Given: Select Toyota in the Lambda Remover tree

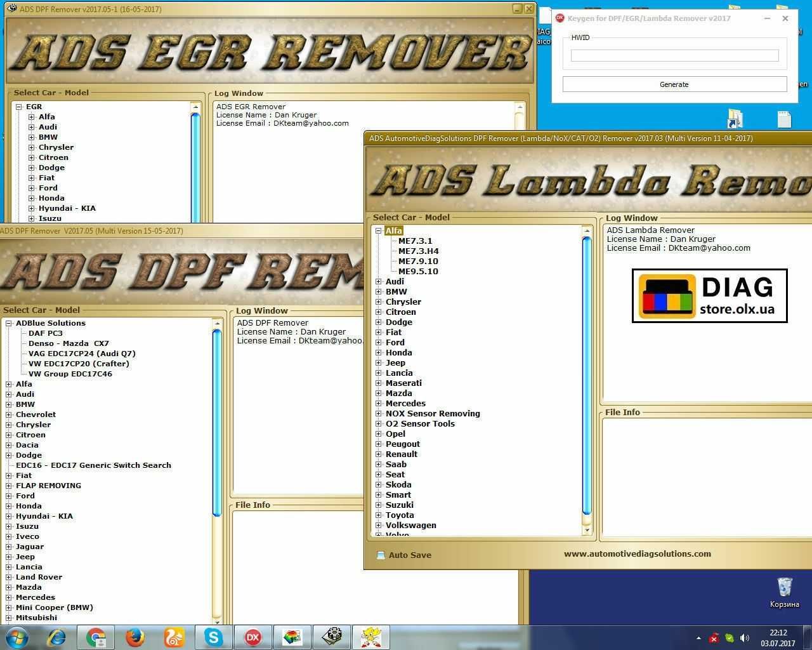Looking at the screenshot, I should click(400, 515).
